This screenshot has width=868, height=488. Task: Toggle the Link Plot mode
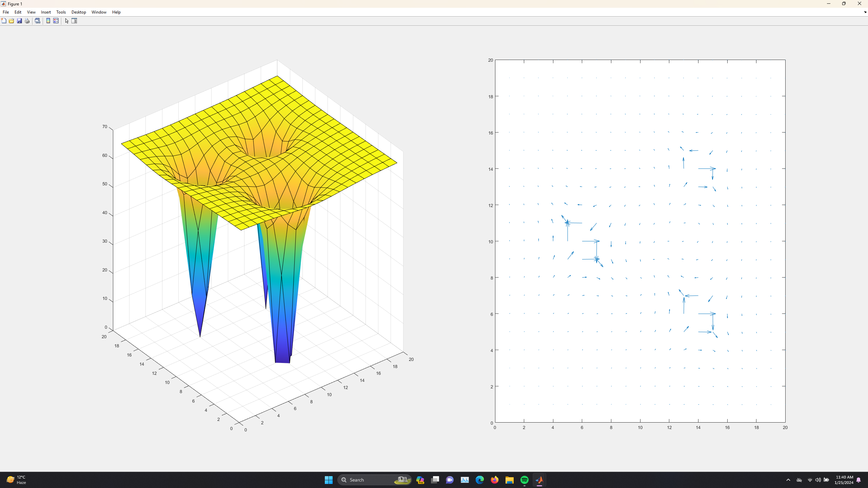(38, 21)
